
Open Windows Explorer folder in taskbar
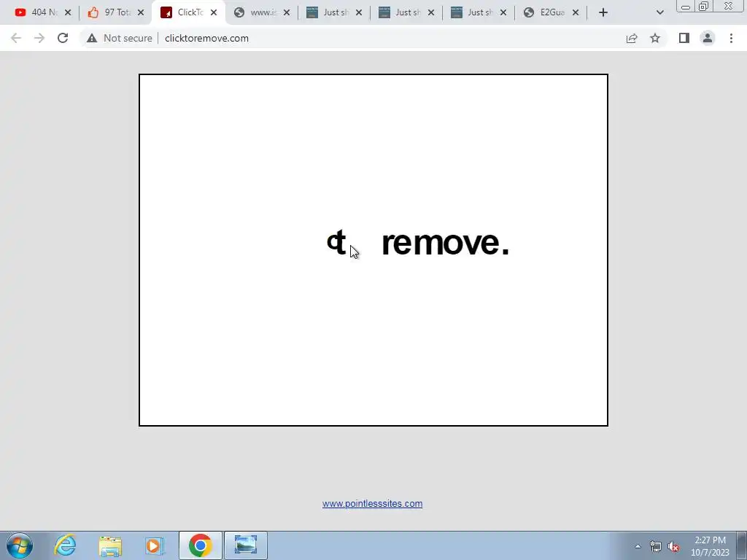(x=110, y=545)
